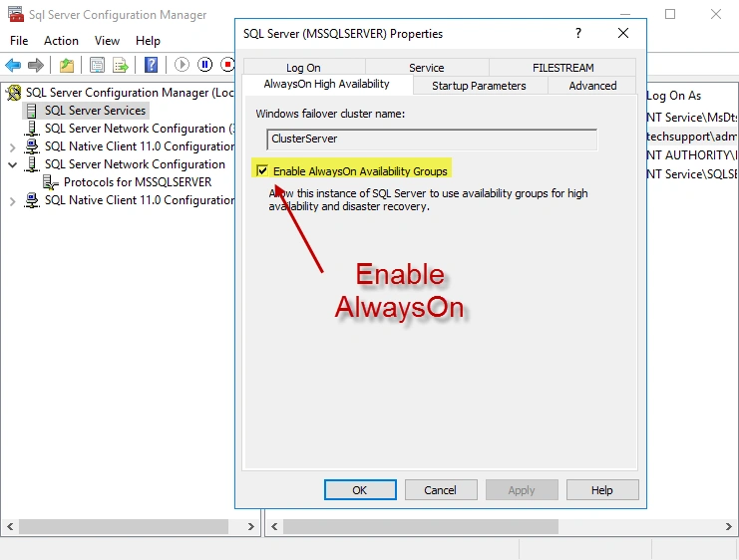Click the NT AUTHORITY log on entry
Screen dimensions: 739x560
(x=691, y=155)
